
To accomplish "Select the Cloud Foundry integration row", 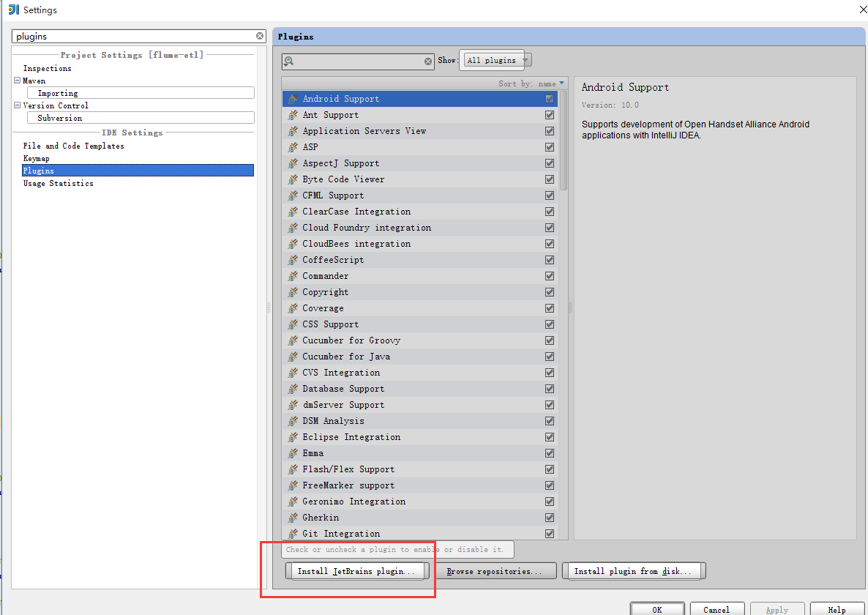I will pyautogui.click(x=419, y=228).
